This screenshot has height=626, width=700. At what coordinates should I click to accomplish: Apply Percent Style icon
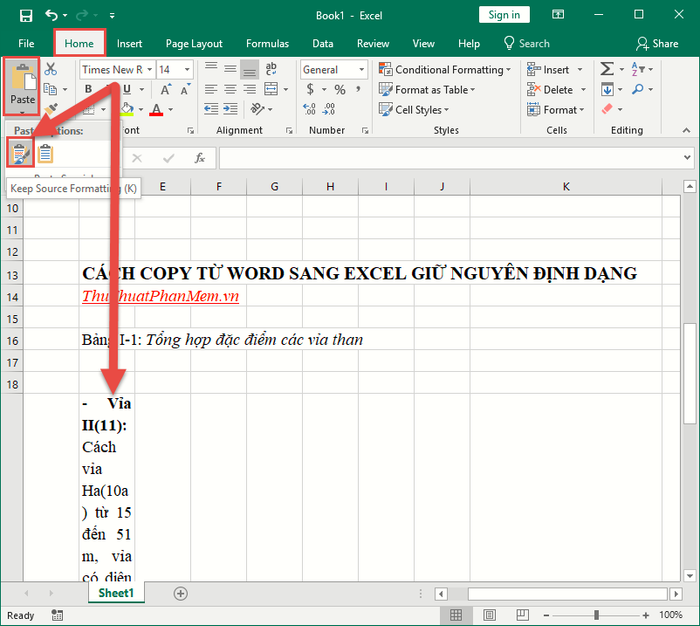pyautogui.click(x=340, y=89)
